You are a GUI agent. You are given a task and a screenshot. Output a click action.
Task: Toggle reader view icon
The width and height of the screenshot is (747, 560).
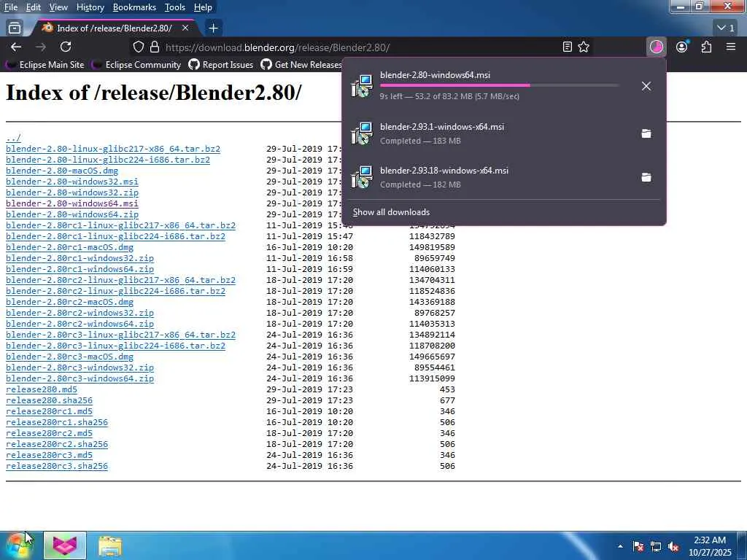tap(567, 47)
